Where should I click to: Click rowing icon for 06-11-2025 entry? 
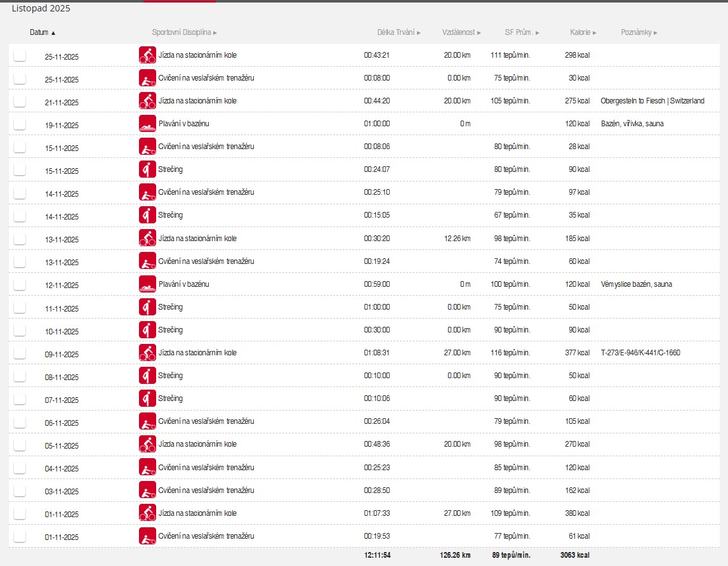click(147, 421)
